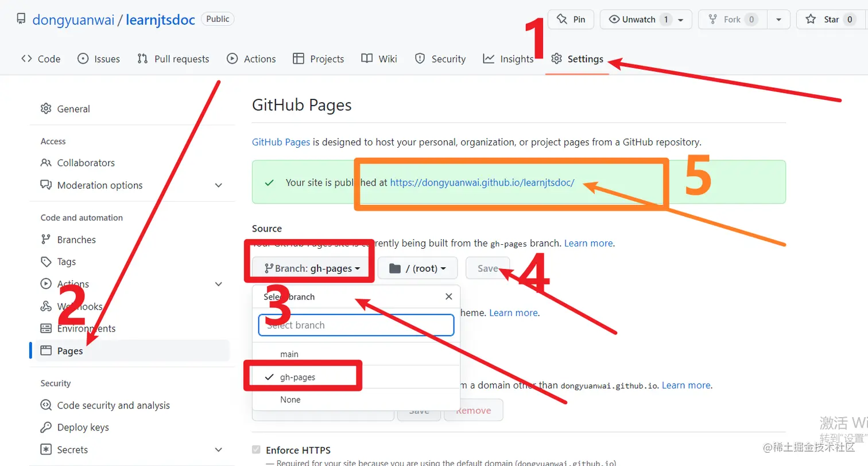868x466 pixels.
Task: Star the repository
Action: pyautogui.click(x=831, y=20)
